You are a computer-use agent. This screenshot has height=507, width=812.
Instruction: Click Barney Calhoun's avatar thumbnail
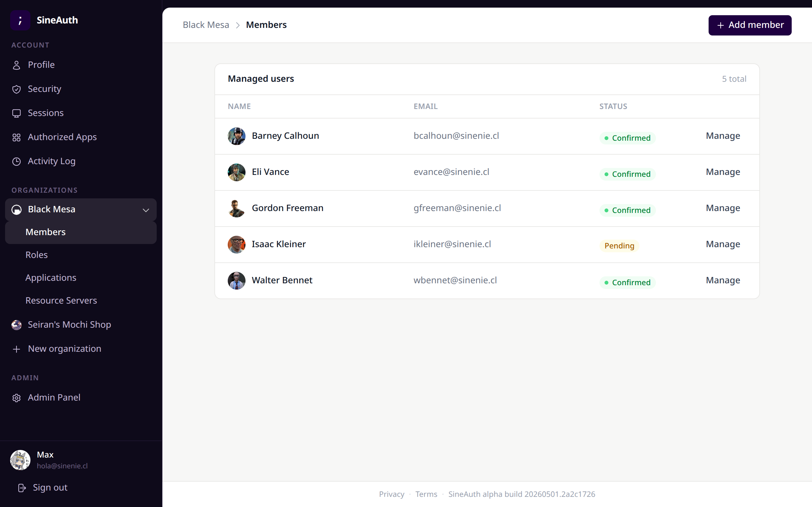[237, 136]
